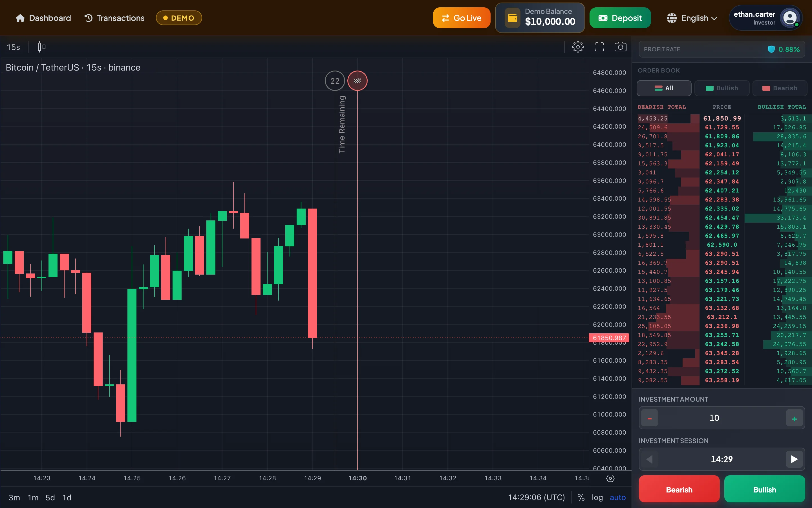The width and height of the screenshot is (812, 508).
Task: Click the Go Live button
Action: 461,18
